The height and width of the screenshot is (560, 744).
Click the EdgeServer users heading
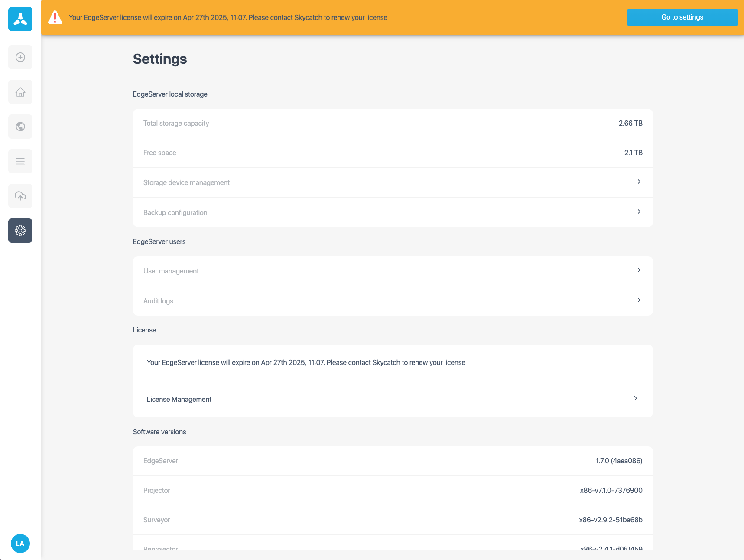tap(159, 241)
